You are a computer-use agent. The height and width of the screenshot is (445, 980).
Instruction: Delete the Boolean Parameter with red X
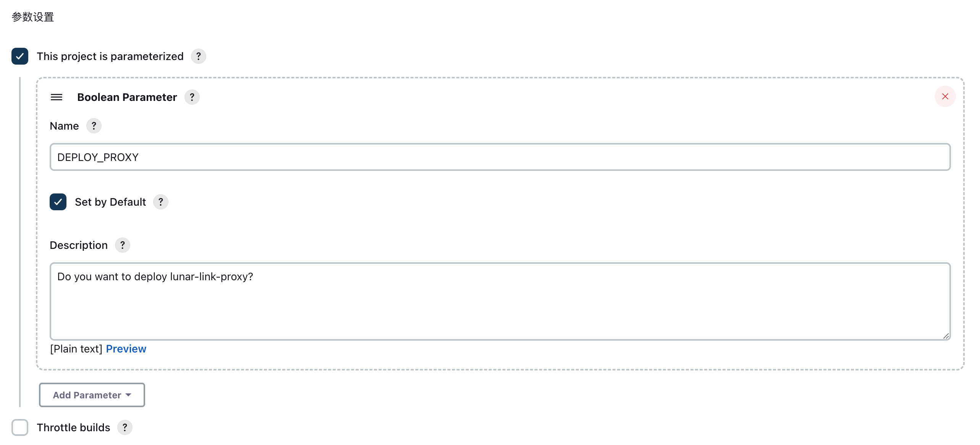tap(945, 96)
